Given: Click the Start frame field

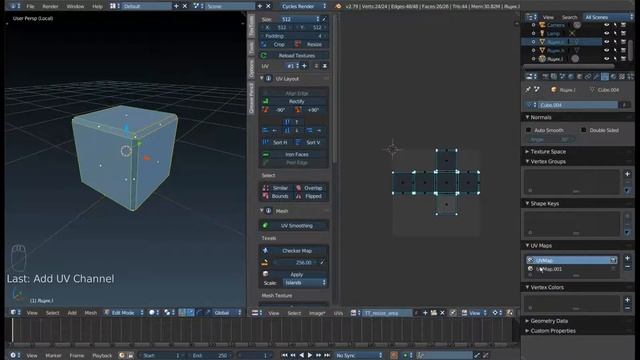Looking at the screenshot, I should click(x=162, y=355).
